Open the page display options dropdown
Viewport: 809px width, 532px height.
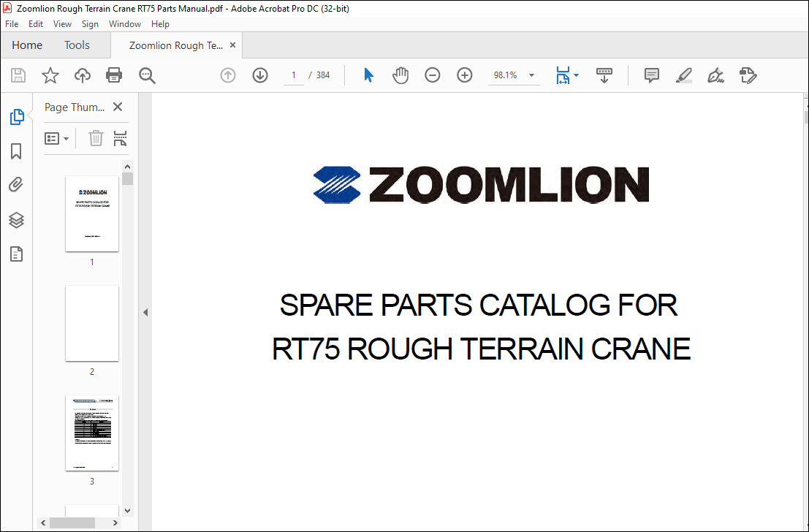(x=567, y=75)
